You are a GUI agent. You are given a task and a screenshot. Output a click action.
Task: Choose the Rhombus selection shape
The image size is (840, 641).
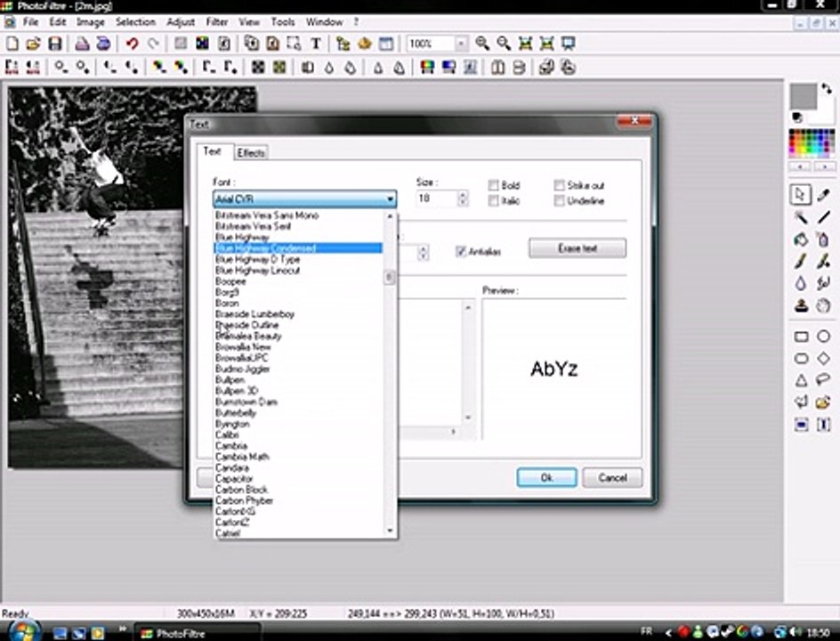tap(823, 359)
